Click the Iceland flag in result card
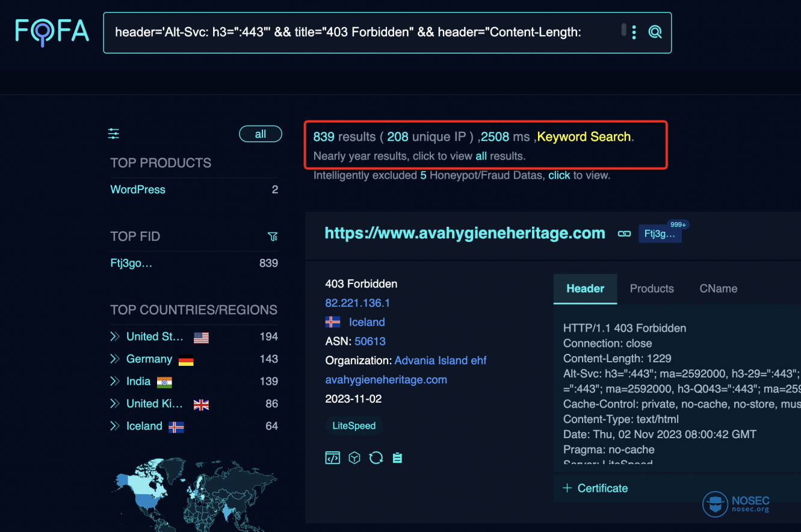 [332, 322]
